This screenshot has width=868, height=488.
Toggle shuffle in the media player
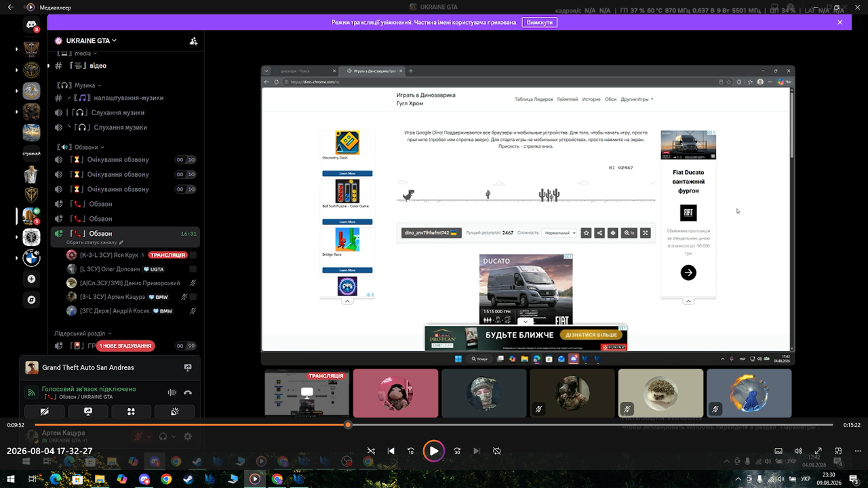tap(371, 451)
